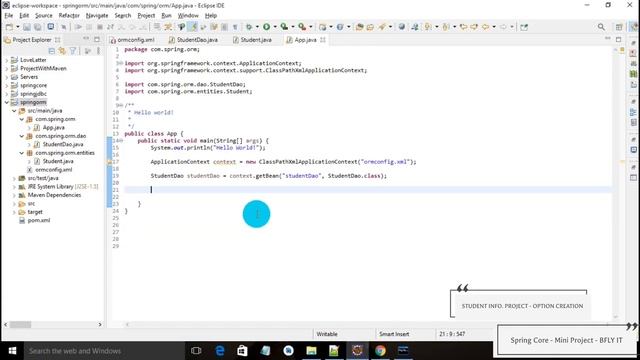The height and width of the screenshot is (360, 640).
Task: Click the Pin Editor toolbar icon
Action: (x=524, y=27)
